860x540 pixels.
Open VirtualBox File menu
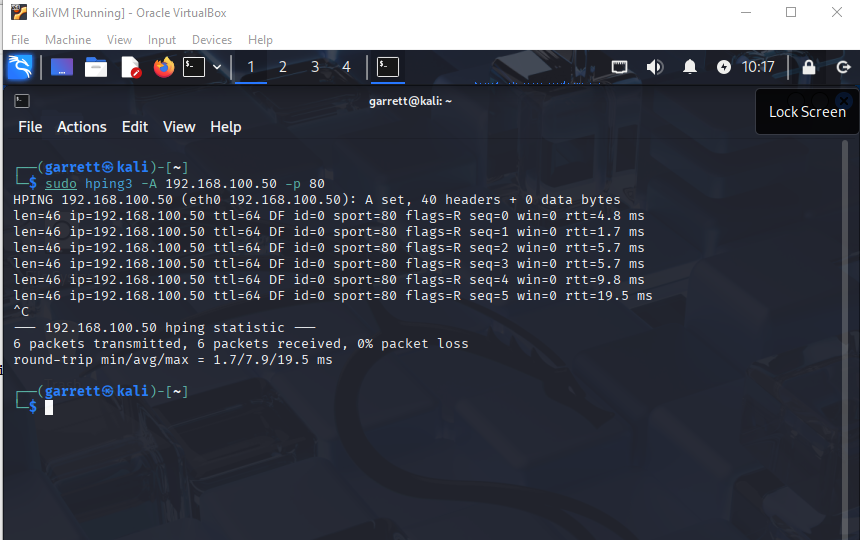[x=20, y=40]
